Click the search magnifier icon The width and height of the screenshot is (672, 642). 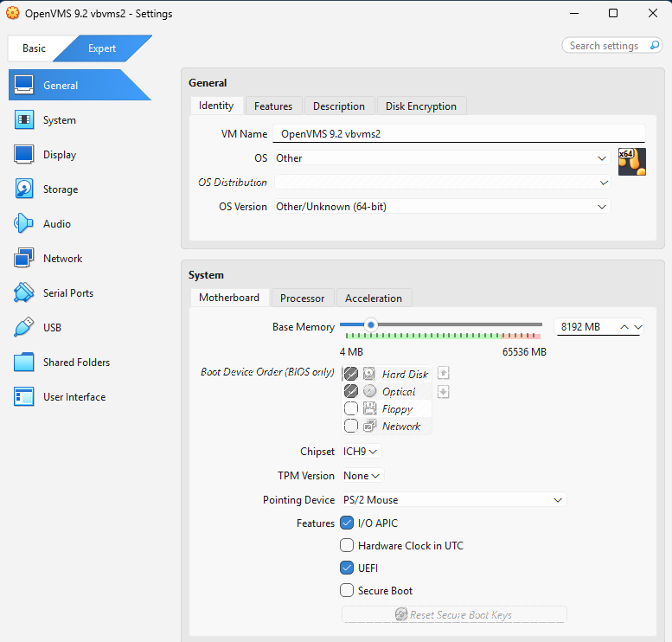654,46
